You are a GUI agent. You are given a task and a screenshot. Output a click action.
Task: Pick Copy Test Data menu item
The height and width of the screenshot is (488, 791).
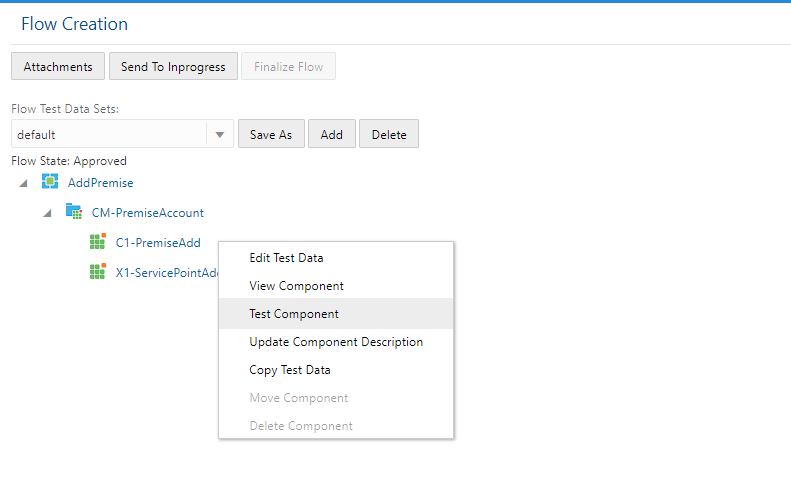tap(290, 370)
